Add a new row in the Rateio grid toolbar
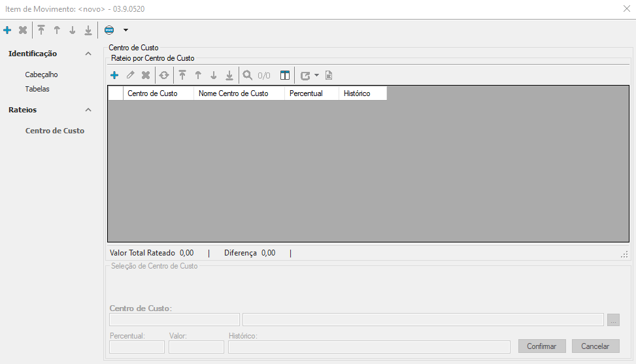This screenshot has height=364, width=636. click(114, 75)
